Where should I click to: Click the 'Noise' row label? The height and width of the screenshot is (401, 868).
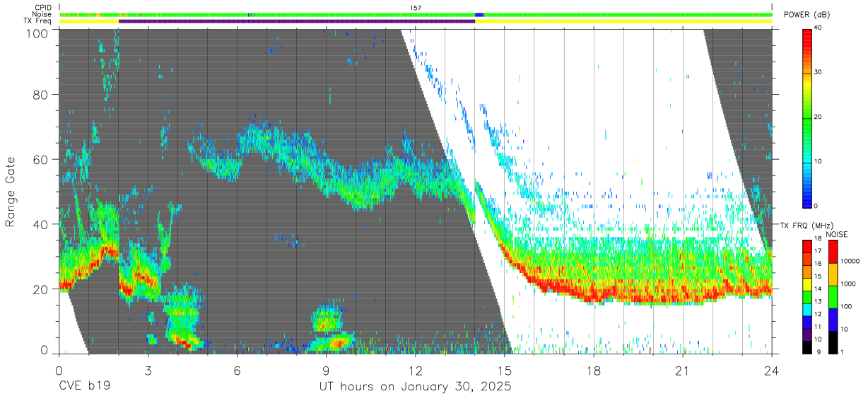coord(42,14)
